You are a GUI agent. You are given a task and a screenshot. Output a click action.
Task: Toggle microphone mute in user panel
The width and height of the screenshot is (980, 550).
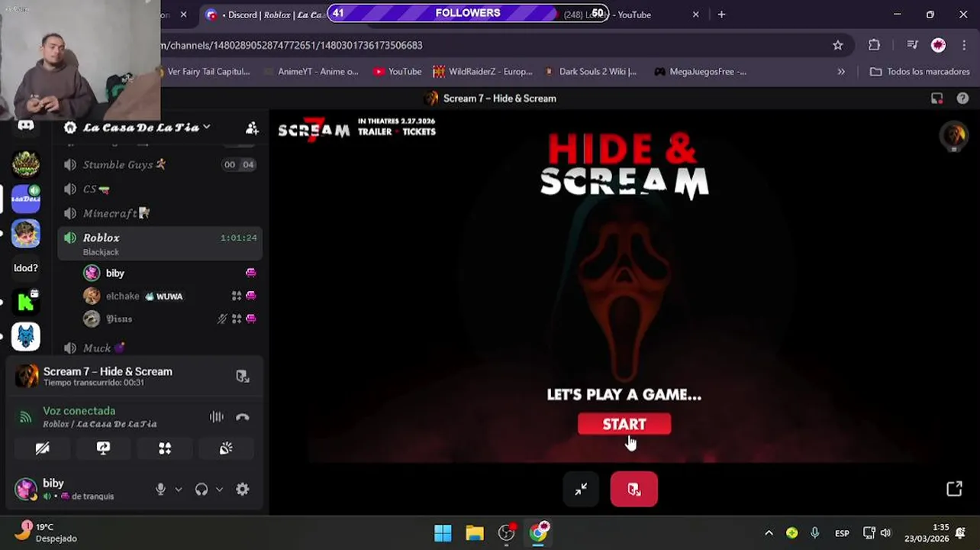(x=160, y=490)
